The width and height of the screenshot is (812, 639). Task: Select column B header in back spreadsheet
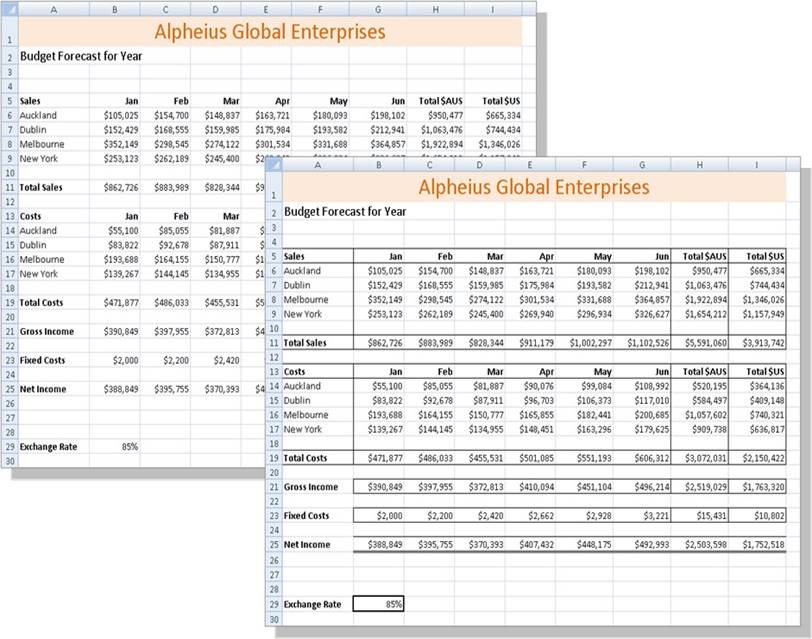114,9
